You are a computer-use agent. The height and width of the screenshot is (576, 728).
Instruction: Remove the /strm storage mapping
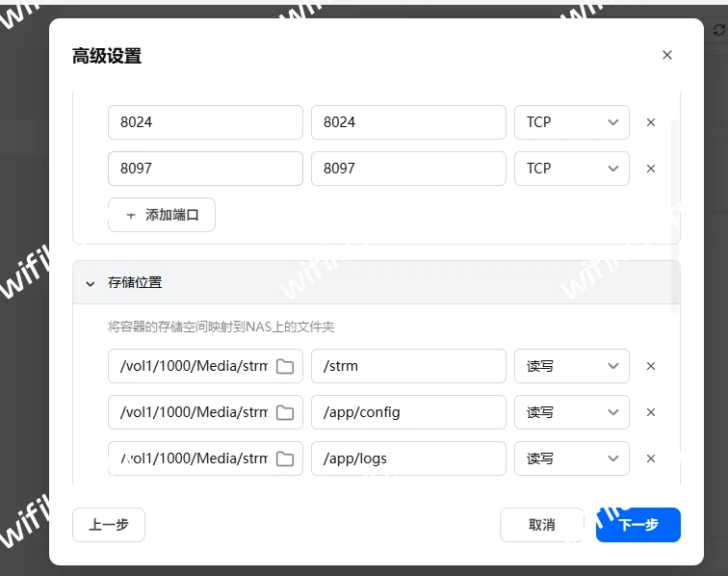[x=651, y=366]
